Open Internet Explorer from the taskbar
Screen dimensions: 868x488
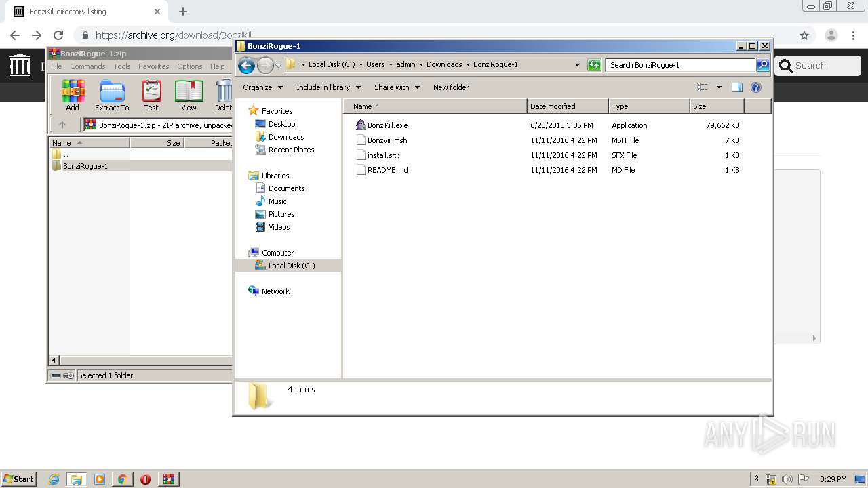[54, 479]
